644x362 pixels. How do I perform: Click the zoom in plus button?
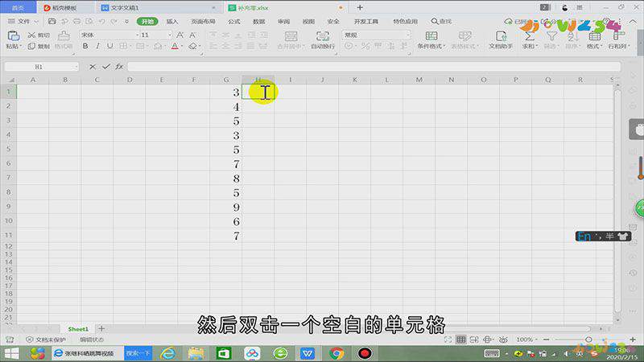pos(633,339)
